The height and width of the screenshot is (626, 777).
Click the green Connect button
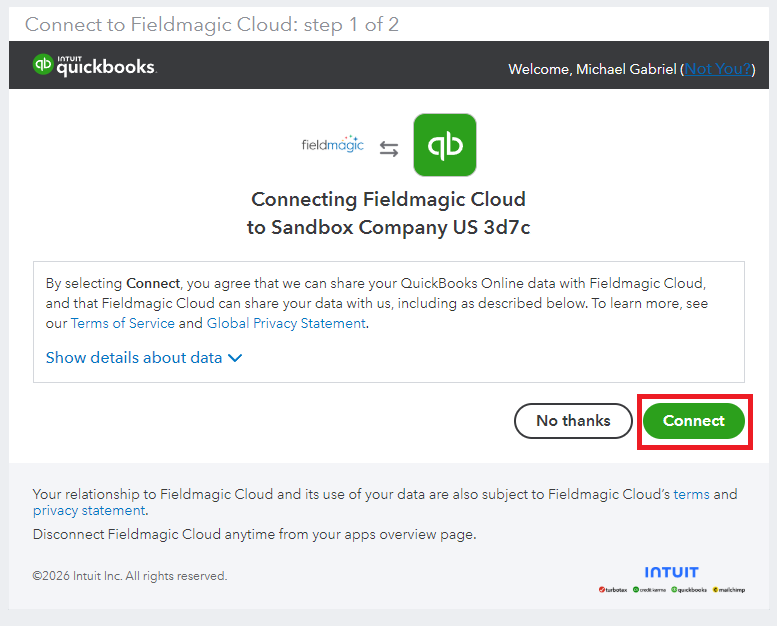(x=694, y=421)
